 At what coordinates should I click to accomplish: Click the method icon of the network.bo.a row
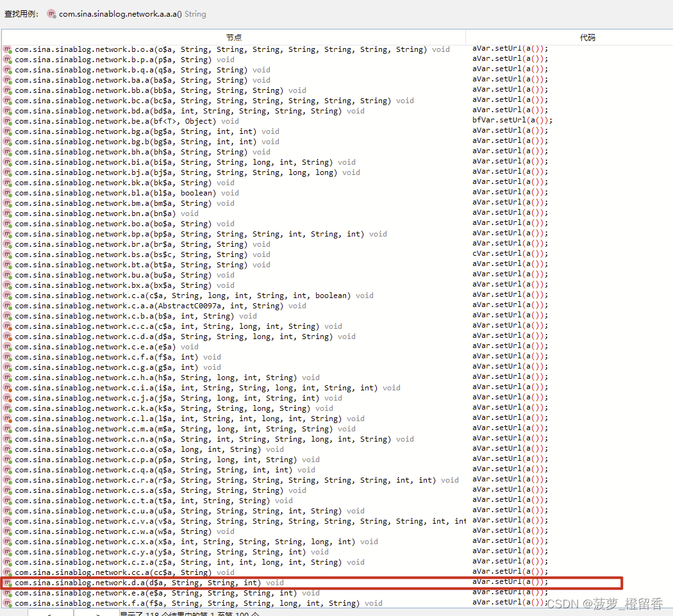8,224
